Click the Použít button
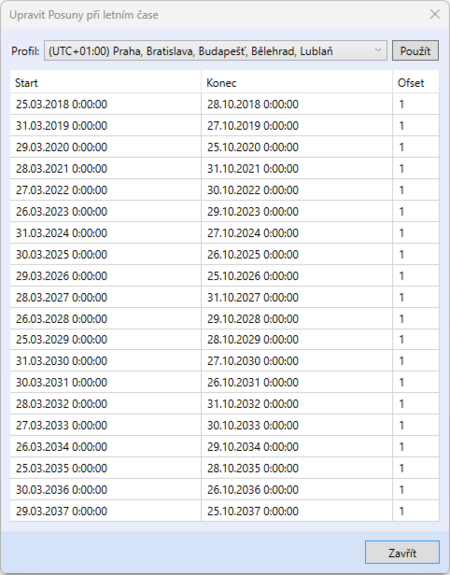Image resolution: width=450 pixels, height=575 pixels. click(415, 51)
